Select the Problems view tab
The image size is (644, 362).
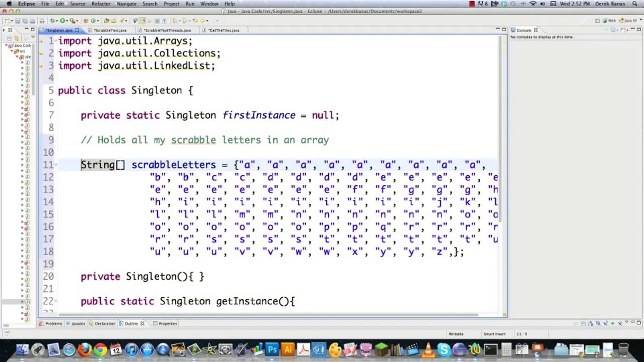51,323
